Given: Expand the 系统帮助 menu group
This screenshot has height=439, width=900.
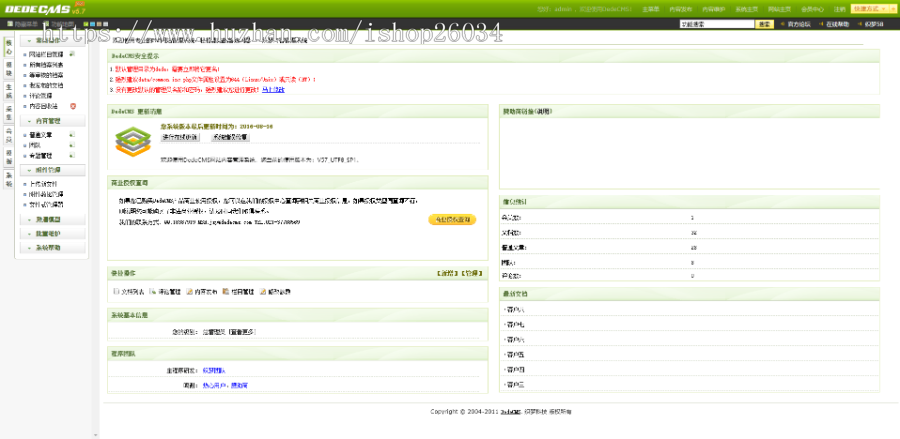Looking at the screenshot, I should pos(53,248).
